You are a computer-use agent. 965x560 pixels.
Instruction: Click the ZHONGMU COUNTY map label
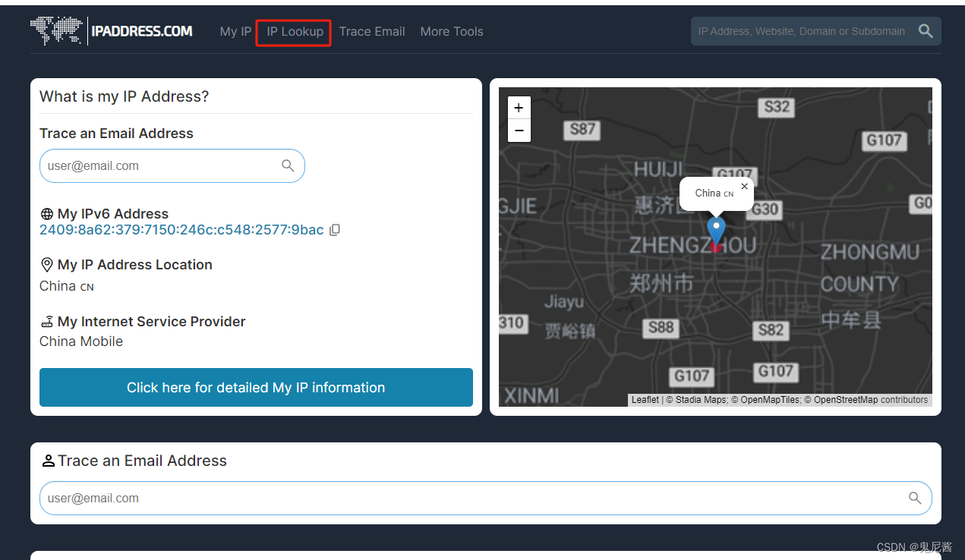point(869,267)
